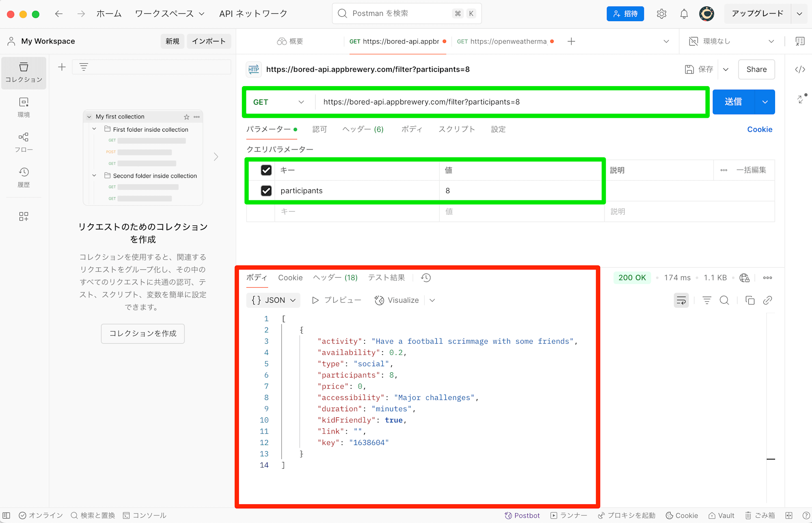The image size is (812, 523).
Task: Open the code snippet panel icon
Action: (x=800, y=69)
